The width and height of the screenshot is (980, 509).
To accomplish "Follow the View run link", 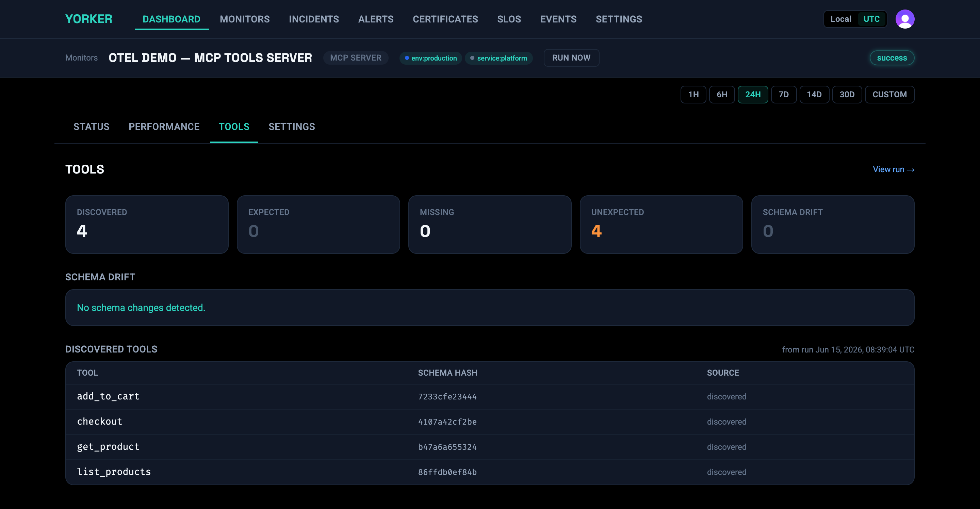I will (893, 170).
